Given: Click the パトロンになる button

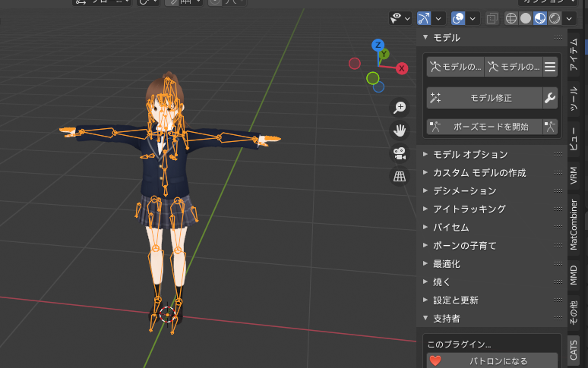Looking at the screenshot, I should pos(492,361).
